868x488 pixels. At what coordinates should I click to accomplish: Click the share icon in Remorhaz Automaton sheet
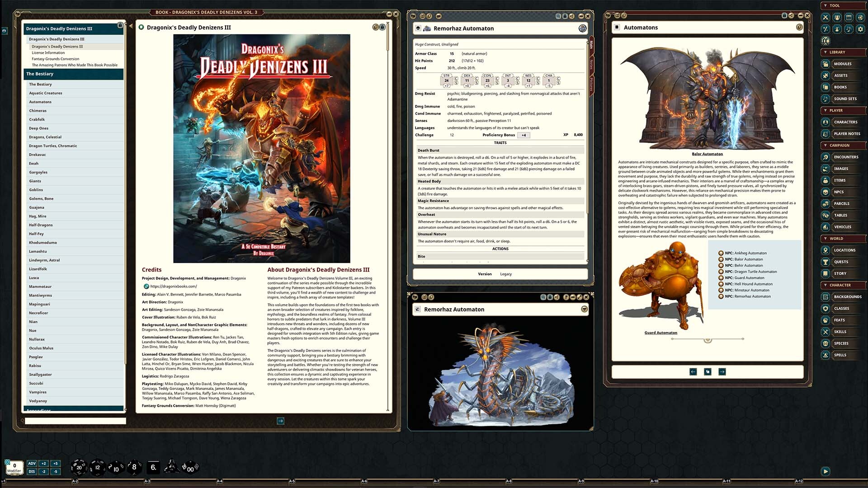click(572, 16)
